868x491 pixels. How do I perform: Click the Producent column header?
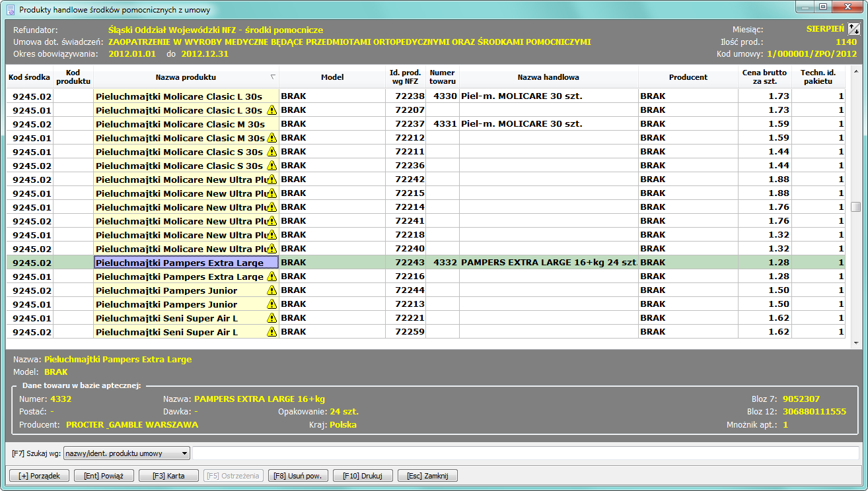[x=688, y=77]
